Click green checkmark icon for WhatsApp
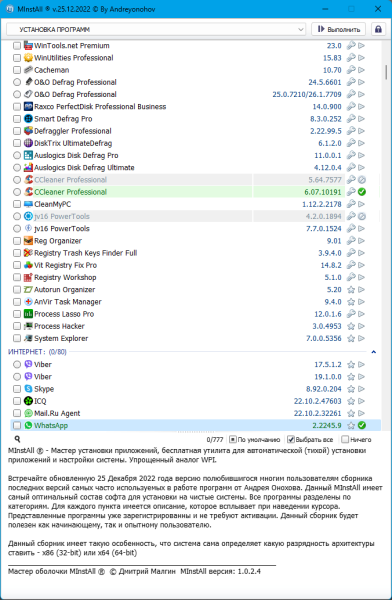This screenshot has width=392, height=600. point(362,425)
